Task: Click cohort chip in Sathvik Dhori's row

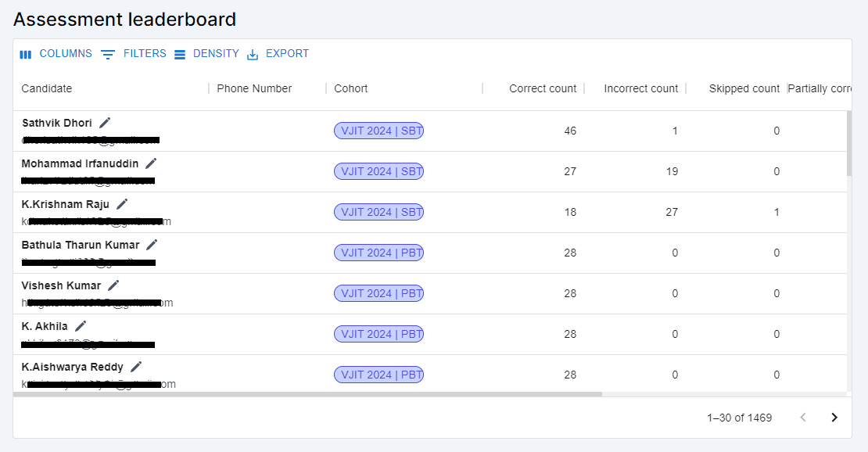Action: pos(378,131)
